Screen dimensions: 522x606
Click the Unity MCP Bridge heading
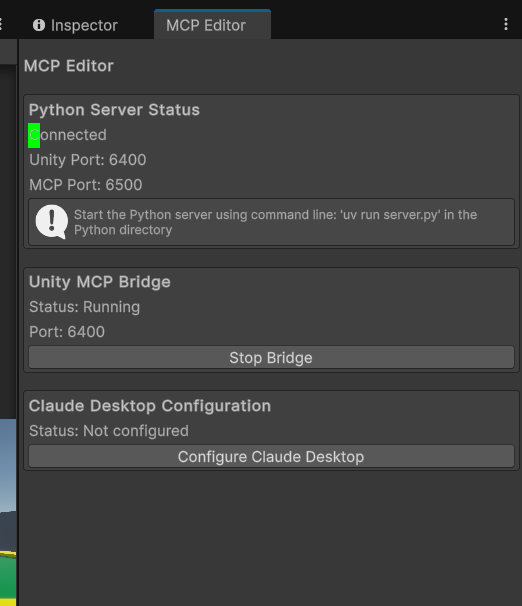100,282
